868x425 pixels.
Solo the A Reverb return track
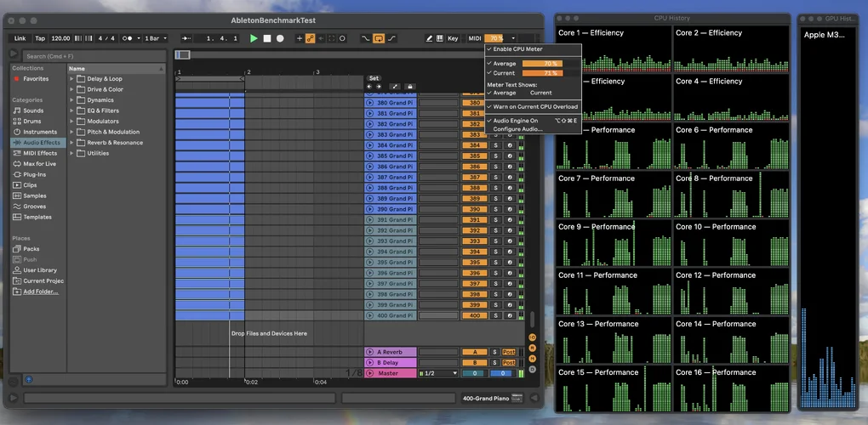495,352
